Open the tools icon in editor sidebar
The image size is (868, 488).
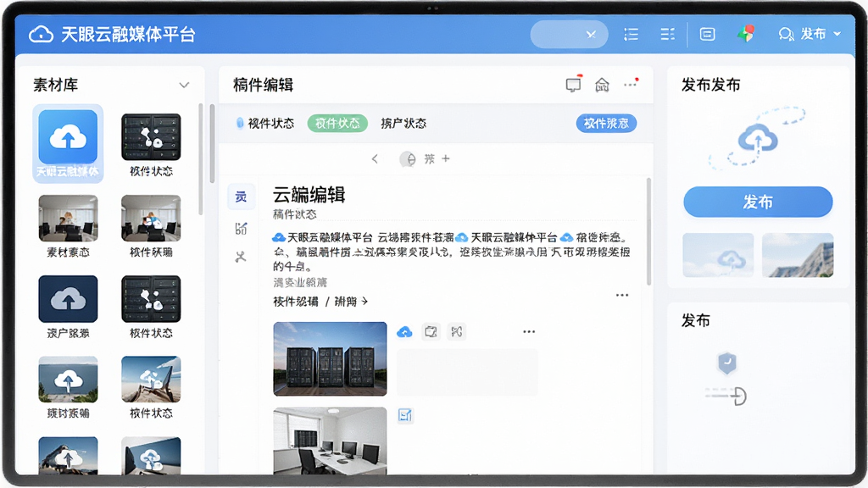pos(241,257)
